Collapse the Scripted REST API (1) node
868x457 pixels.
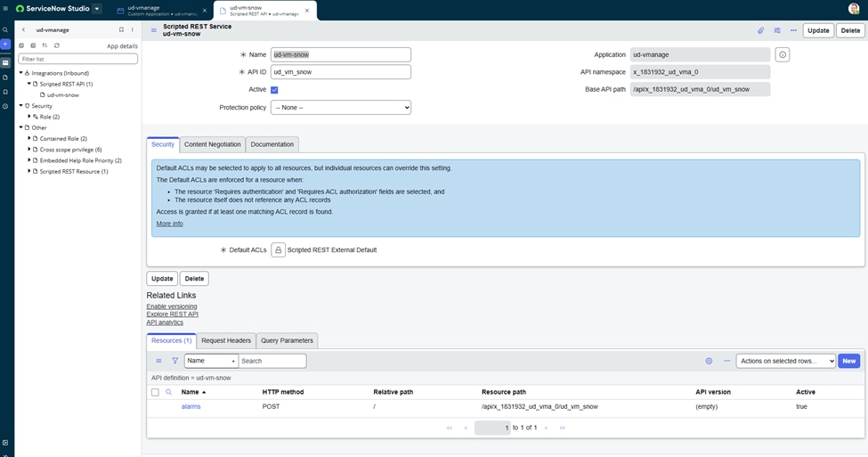click(29, 84)
